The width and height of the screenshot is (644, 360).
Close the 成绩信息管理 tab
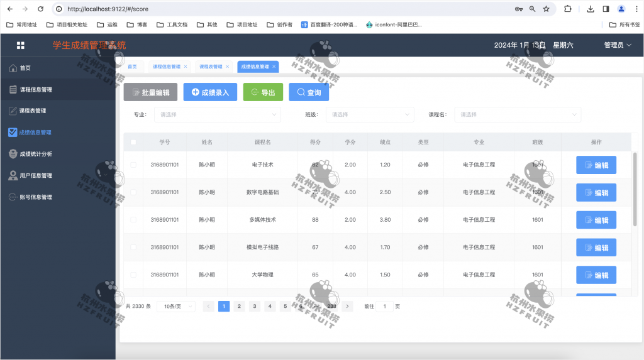point(274,67)
